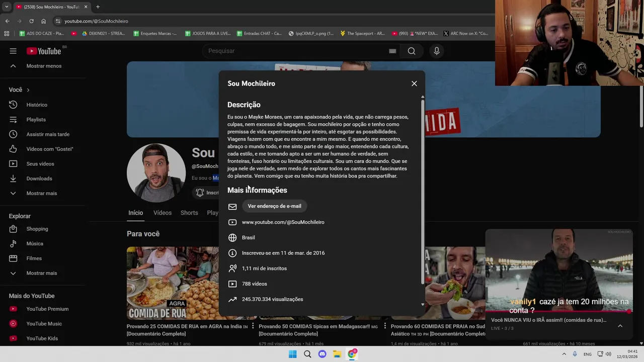Click the address bar URL field
The image size is (644, 362).
(272, 21)
